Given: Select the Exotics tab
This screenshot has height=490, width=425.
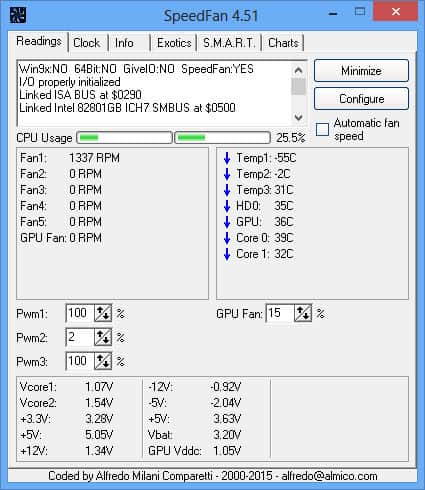Looking at the screenshot, I should 174,43.
